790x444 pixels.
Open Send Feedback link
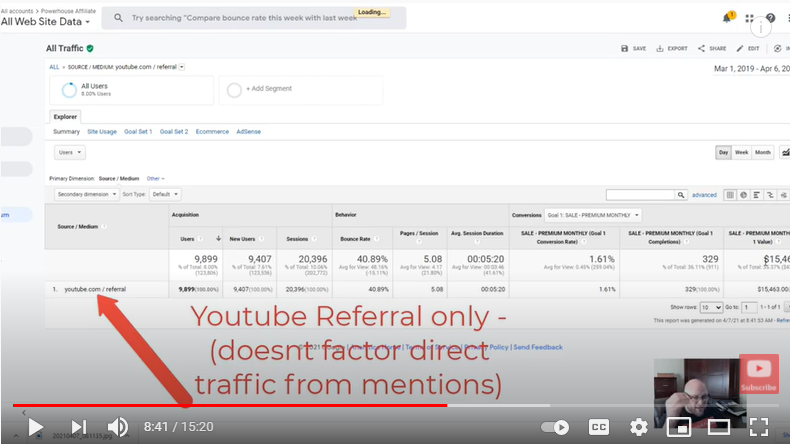pyautogui.click(x=538, y=347)
